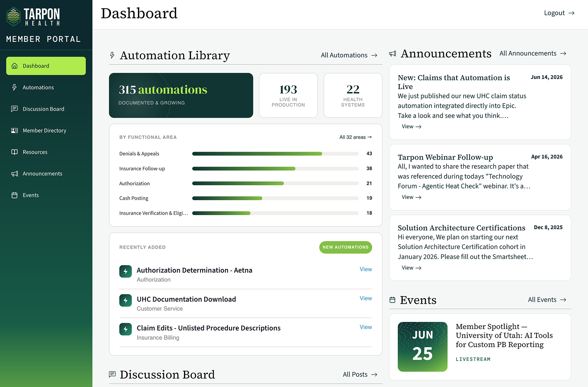588x387 pixels.
Task: Click the Denials & Appeals progress bar
Action: coord(276,154)
